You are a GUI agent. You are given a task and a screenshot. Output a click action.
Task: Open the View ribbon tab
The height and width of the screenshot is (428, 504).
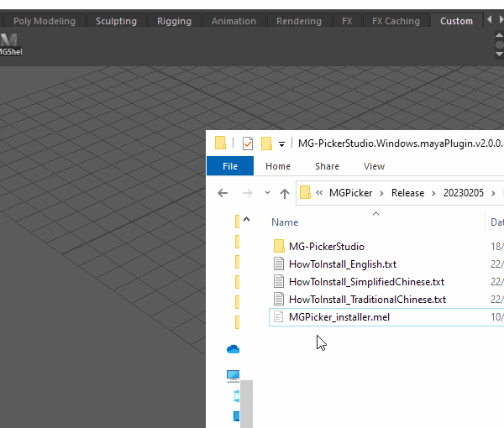[374, 166]
